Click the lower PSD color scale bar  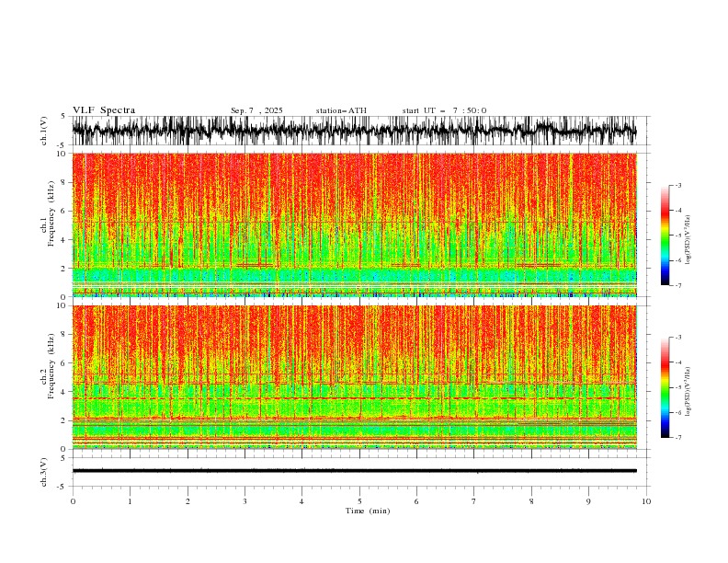(665, 387)
